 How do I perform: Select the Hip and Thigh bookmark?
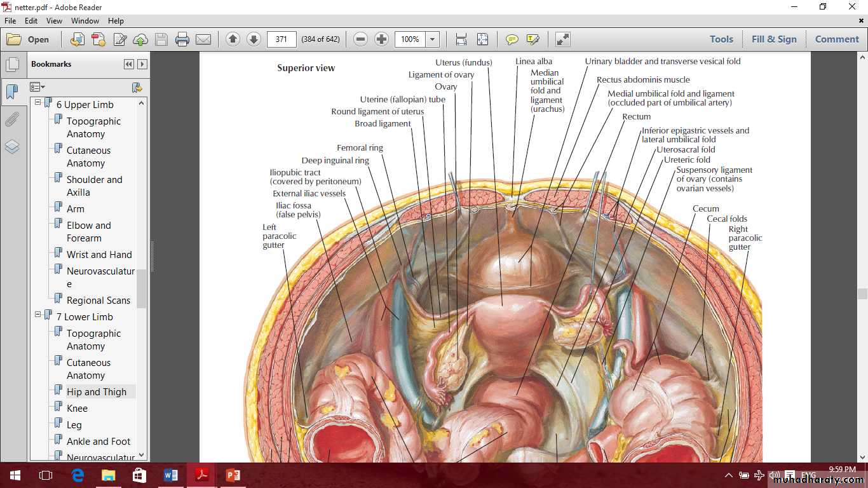click(x=97, y=392)
